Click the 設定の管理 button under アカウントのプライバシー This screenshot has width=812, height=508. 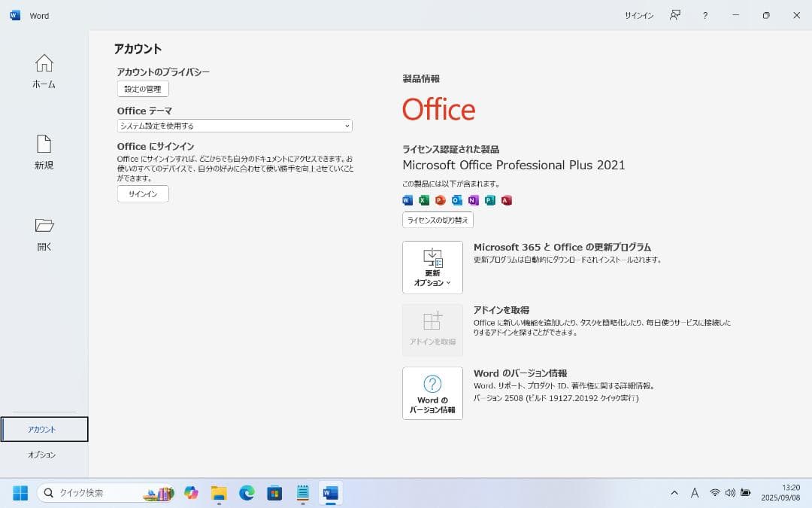142,88
